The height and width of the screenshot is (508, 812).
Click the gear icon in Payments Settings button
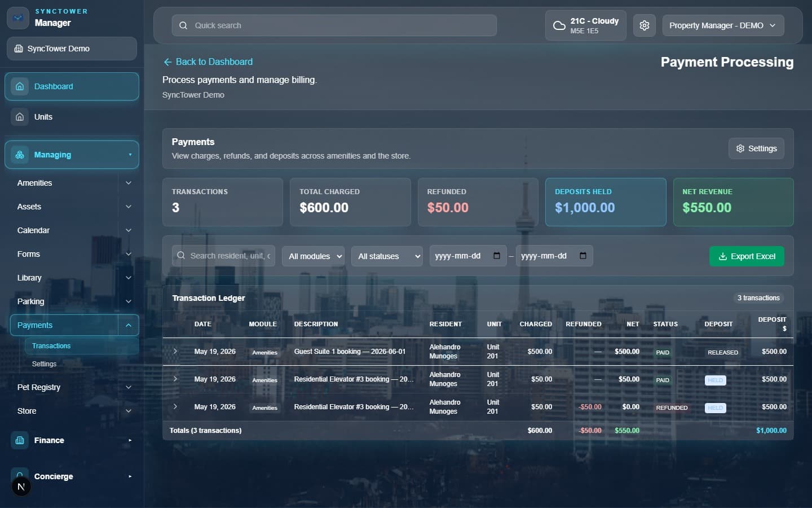click(x=740, y=148)
